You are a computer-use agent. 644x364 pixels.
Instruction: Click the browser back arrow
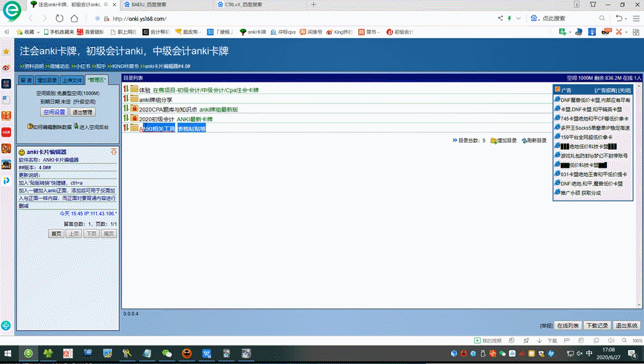click(x=31, y=18)
